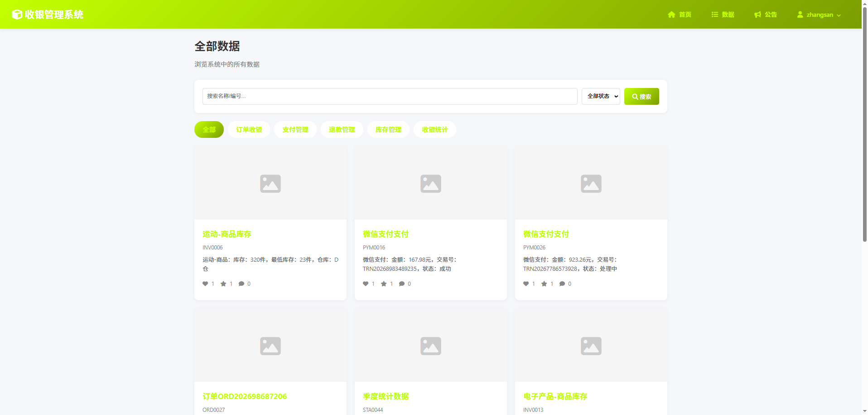Click the INV0013 code text

pyautogui.click(x=533, y=410)
